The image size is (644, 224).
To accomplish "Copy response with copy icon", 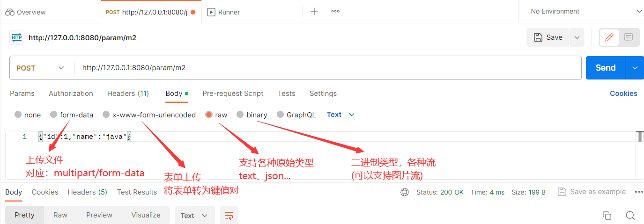I will point(607,216).
